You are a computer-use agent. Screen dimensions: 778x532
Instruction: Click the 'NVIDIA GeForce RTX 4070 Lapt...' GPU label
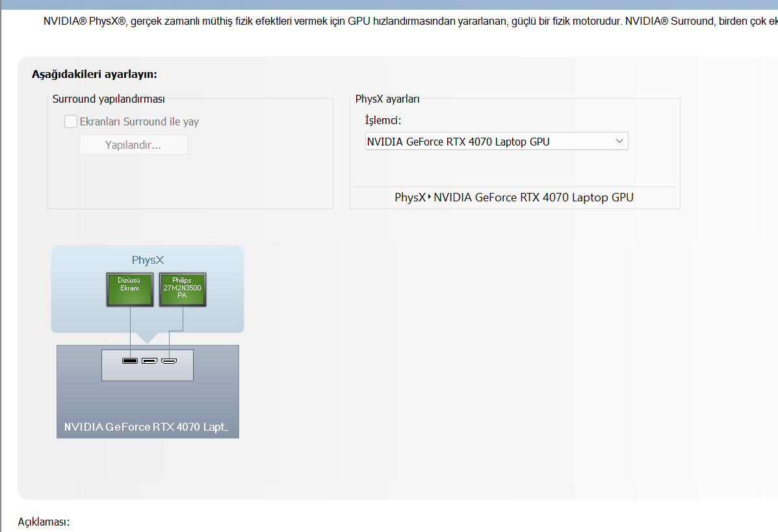pyautogui.click(x=146, y=427)
